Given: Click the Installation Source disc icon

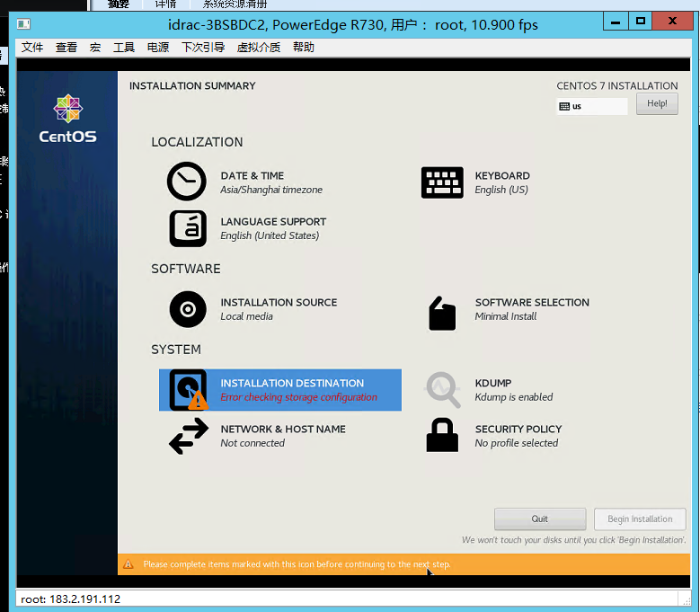Looking at the screenshot, I should pyautogui.click(x=188, y=309).
